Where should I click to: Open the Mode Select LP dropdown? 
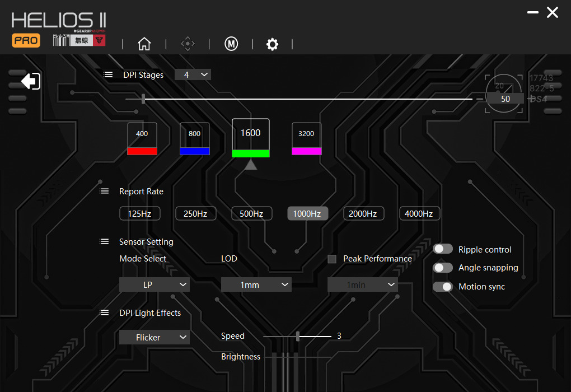click(x=155, y=284)
